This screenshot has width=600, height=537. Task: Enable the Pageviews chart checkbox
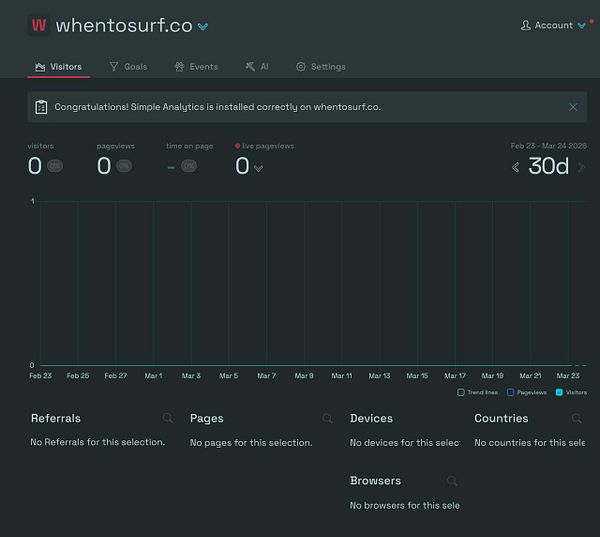[x=510, y=392]
